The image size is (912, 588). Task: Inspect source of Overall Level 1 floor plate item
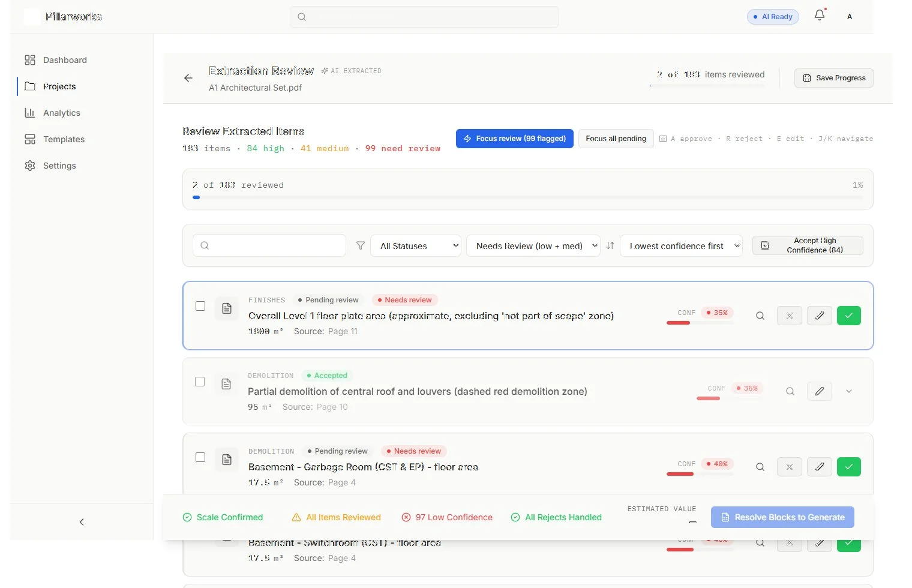[760, 316]
